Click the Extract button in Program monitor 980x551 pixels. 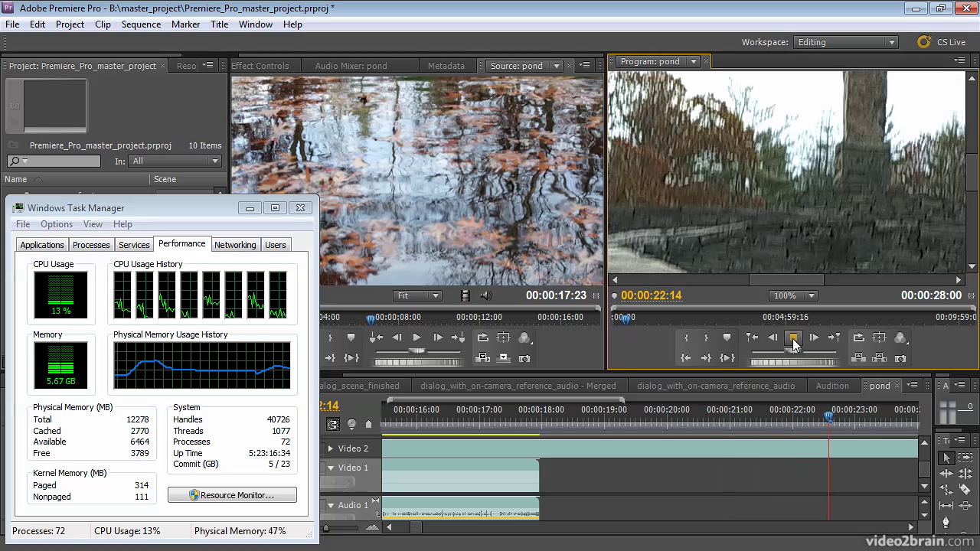click(880, 357)
